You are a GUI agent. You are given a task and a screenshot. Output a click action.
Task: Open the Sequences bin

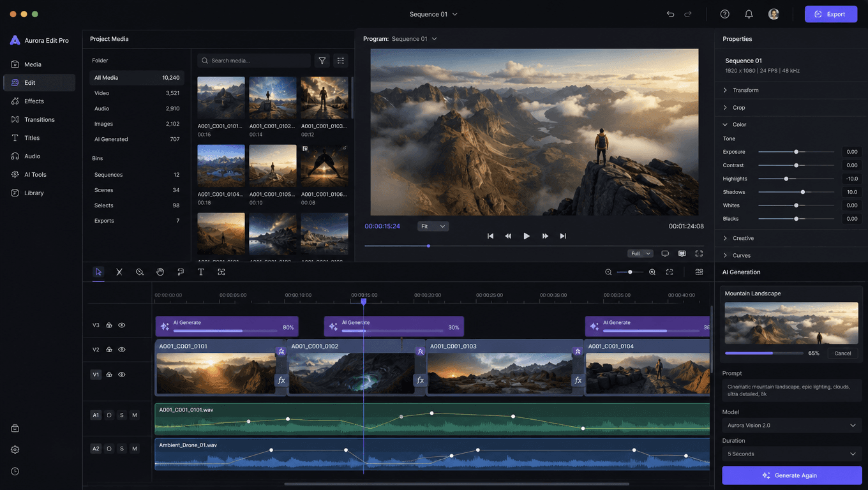point(137,175)
